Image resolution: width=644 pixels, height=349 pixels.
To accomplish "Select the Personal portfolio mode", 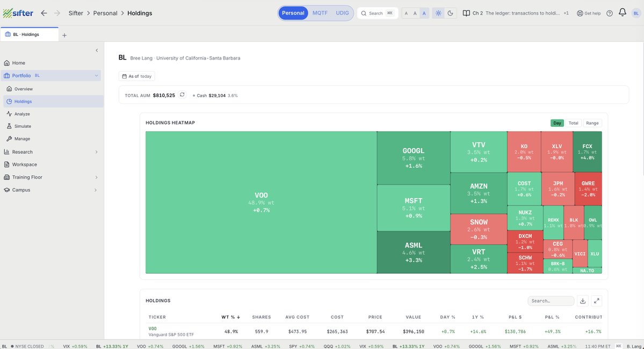I will click(293, 13).
